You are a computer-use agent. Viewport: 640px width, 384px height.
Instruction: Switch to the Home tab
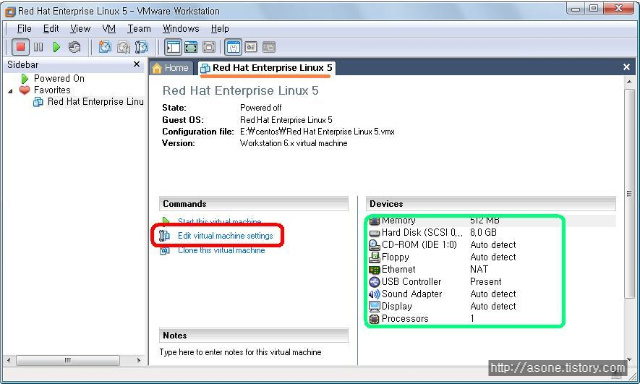[x=171, y=68]
